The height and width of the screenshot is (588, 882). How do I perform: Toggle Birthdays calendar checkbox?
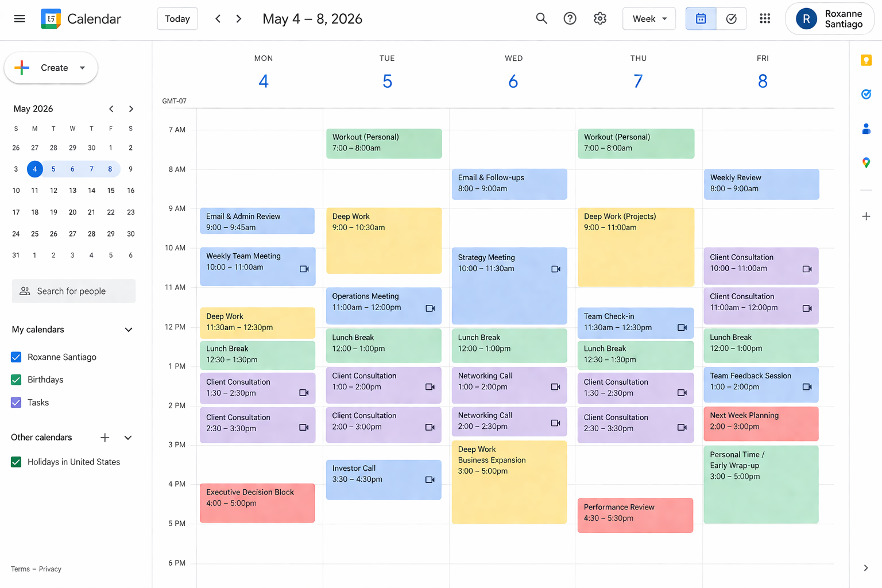point(16,380)
